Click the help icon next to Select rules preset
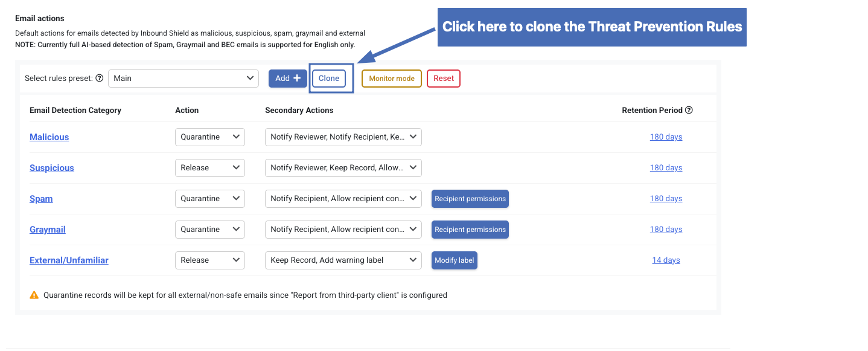This screenshot has height=351, width=868. (100, 79)
